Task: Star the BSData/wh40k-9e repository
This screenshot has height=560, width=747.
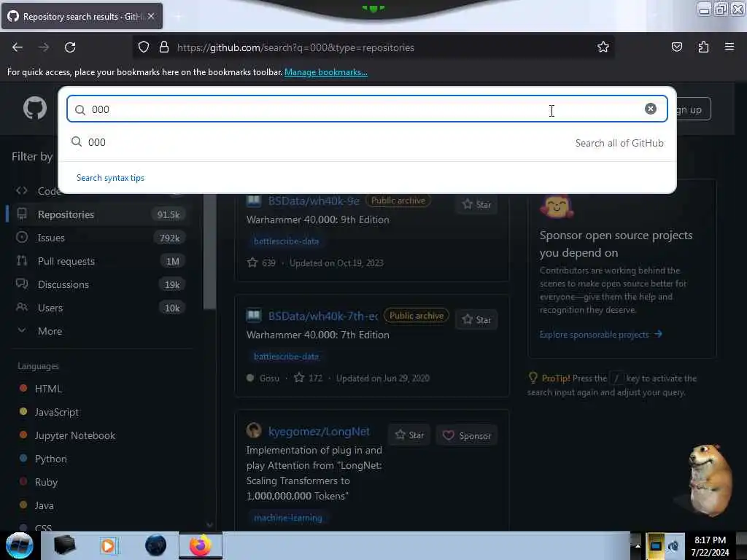Action: point(476,204)
